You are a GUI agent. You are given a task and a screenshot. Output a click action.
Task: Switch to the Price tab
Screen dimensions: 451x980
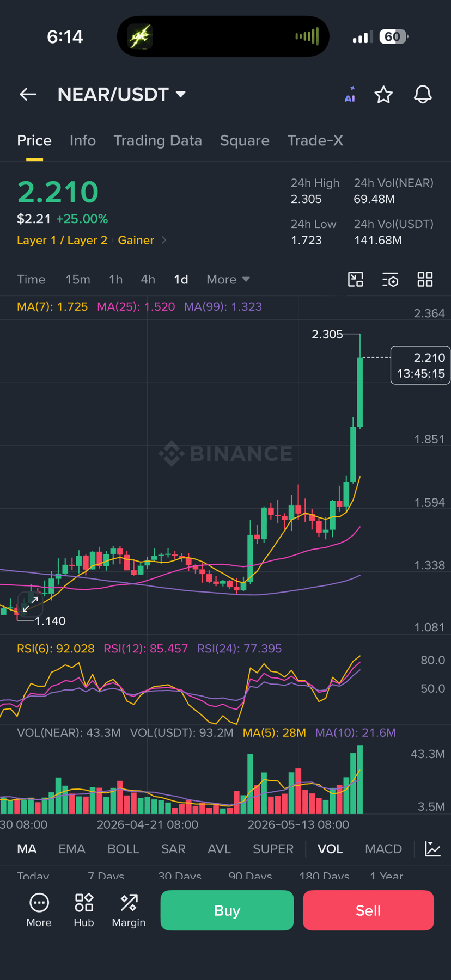tap(34, 140)
